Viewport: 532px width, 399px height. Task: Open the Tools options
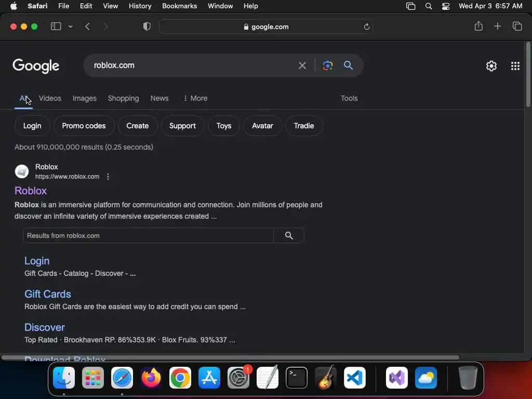click(x=349, y=98)
